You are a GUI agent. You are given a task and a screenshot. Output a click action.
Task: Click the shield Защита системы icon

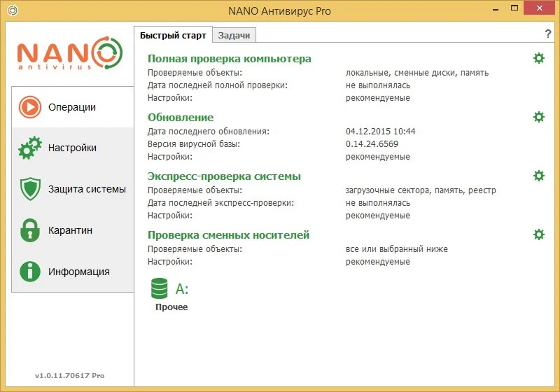[30, 189]
